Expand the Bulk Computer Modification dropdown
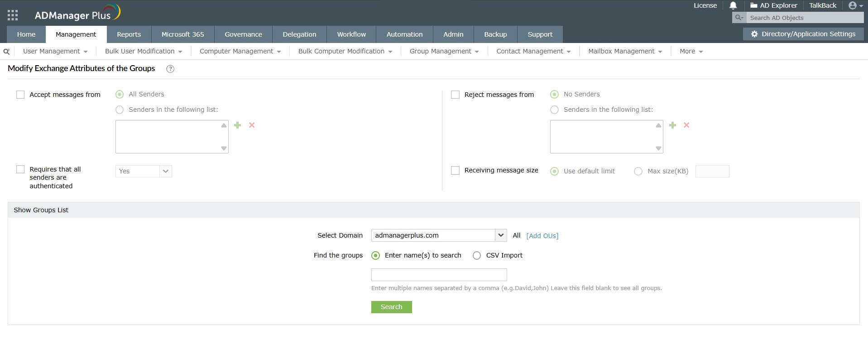Viewport: 868px width, 358px height. [x=345, y=51]
